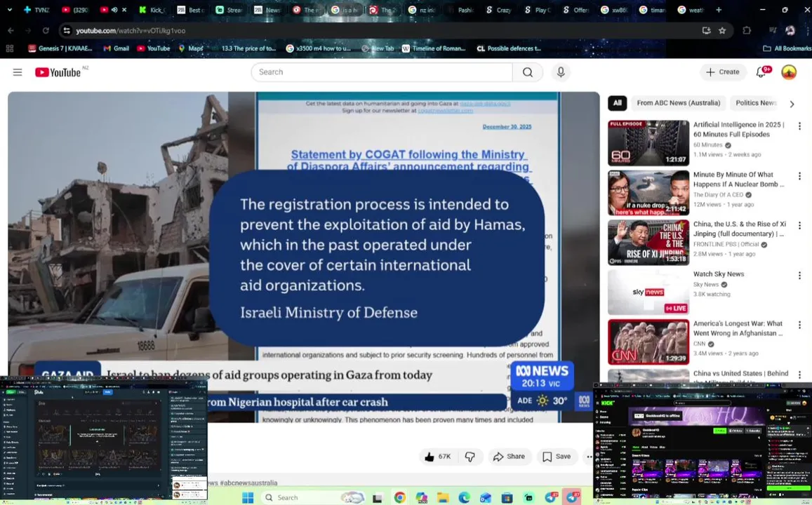Show more filter chips with right chevron
The width and height of the screenshot is (812, 505).
pyautogui.click(x=792, y=104)
